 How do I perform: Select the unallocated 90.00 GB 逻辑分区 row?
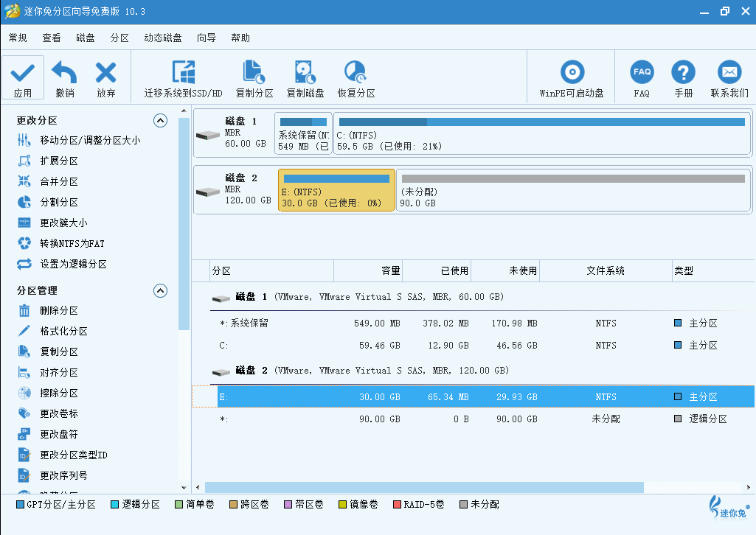click(x=473, y=419)
